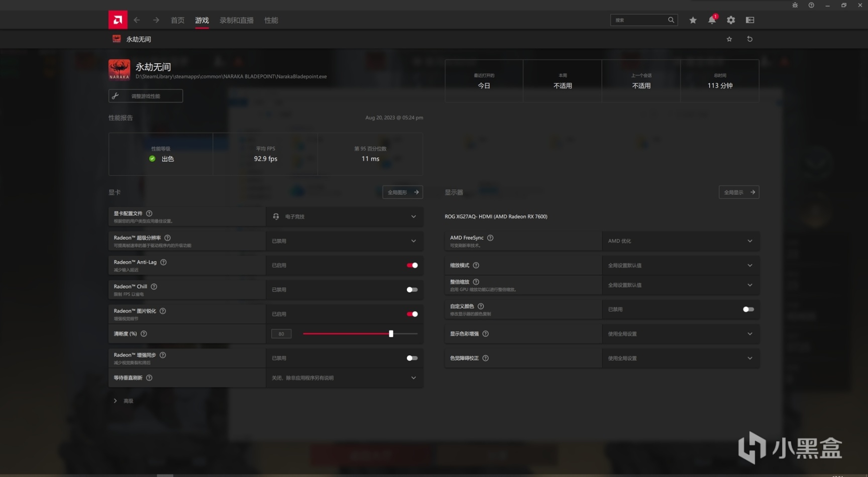Show help for 自定义颜色
This screenshot has width=868, height=477.
pyautogui.click(x=481, y=306)
